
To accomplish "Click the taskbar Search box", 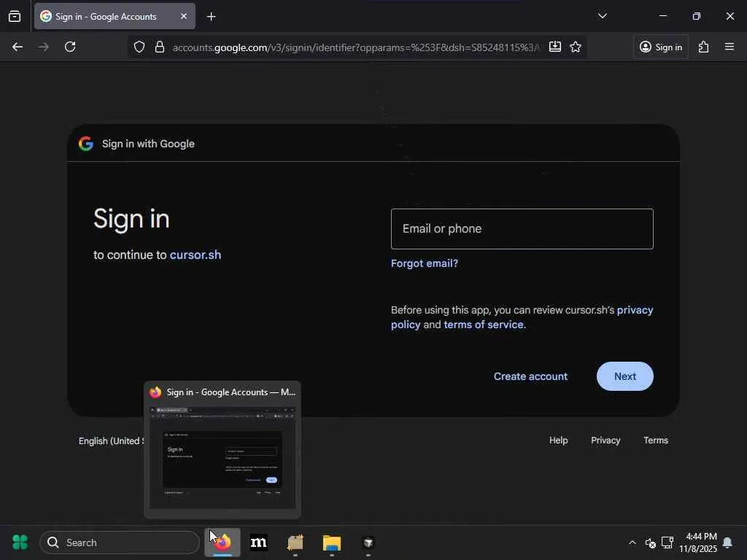I will click(120, 542).
